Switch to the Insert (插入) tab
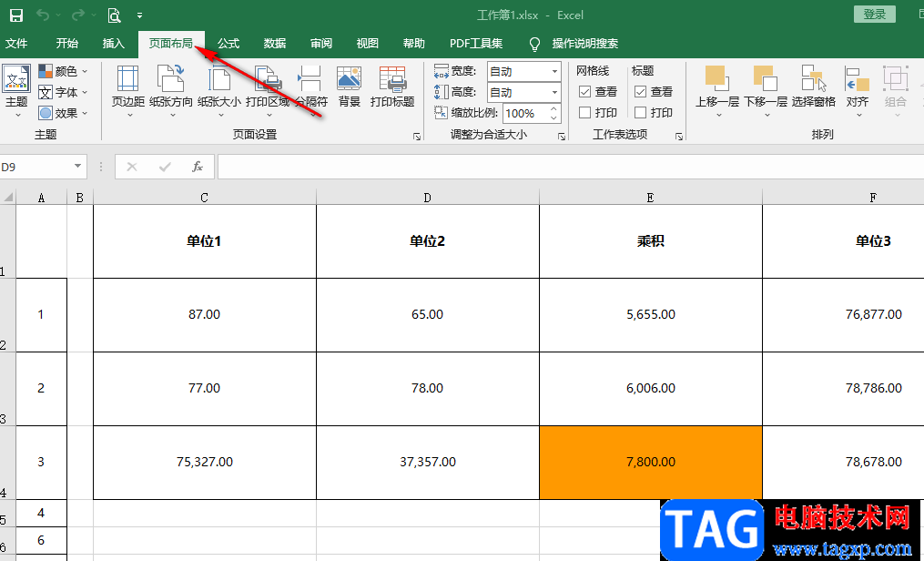The height and width of the screenshot is (561, 924). (x=114, y=43)
